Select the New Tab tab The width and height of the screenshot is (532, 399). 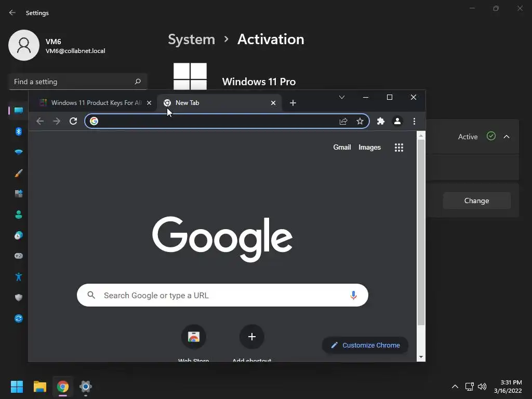point(219,103)
